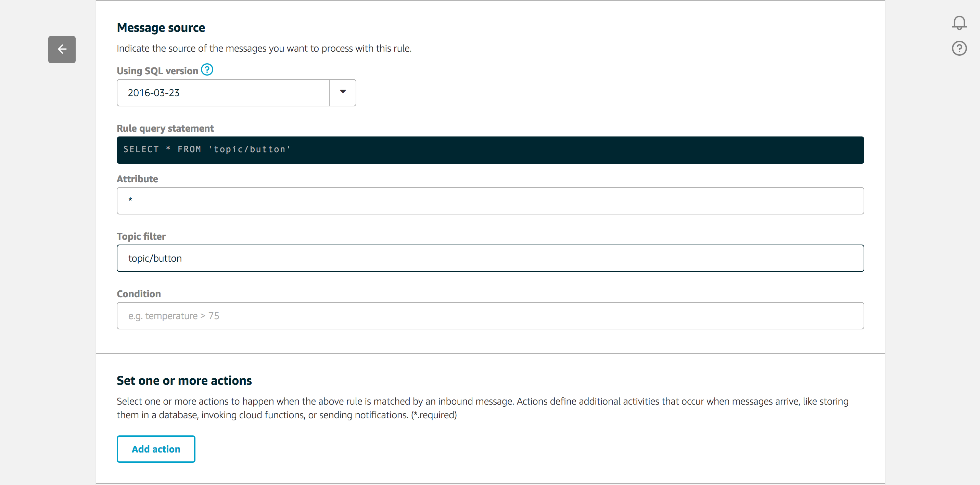Focus the Condition input field
This screenshot has height=485, width=980.
[490, 315]
